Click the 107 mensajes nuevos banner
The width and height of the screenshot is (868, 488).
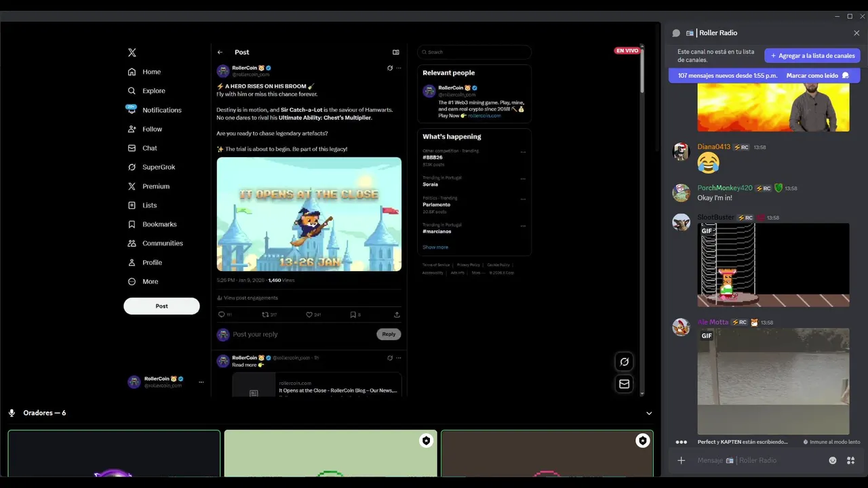click(764, 75)
